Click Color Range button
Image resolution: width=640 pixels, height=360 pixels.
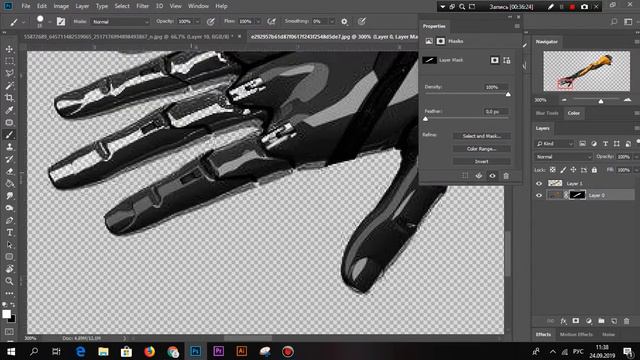(482, 149)
